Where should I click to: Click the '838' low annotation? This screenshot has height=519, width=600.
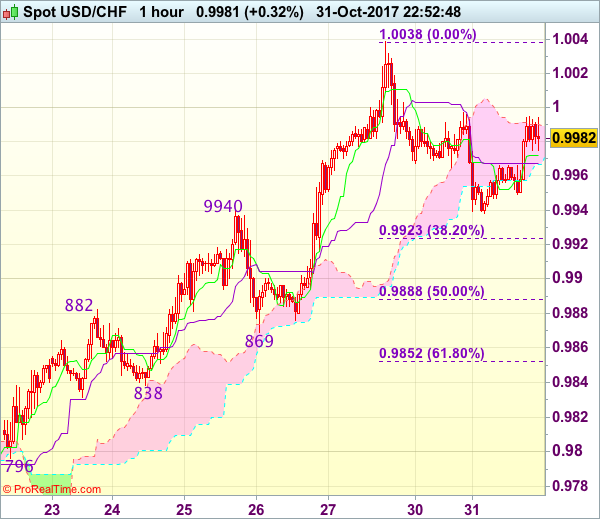(148, 393)
